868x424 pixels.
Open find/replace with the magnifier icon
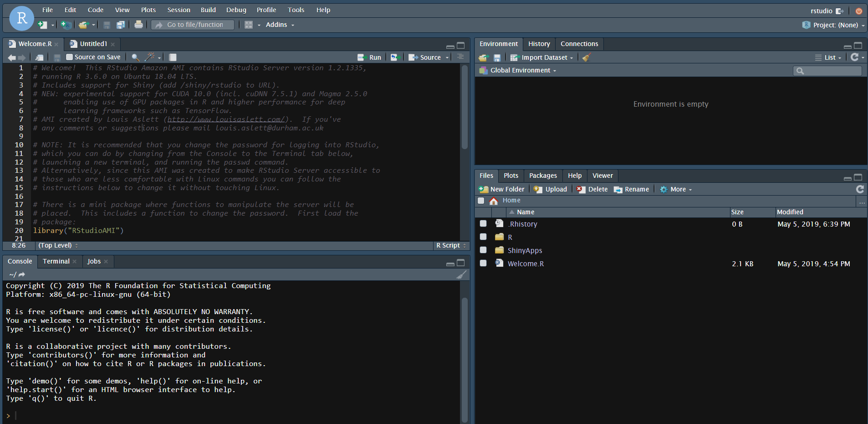[135, 57]
